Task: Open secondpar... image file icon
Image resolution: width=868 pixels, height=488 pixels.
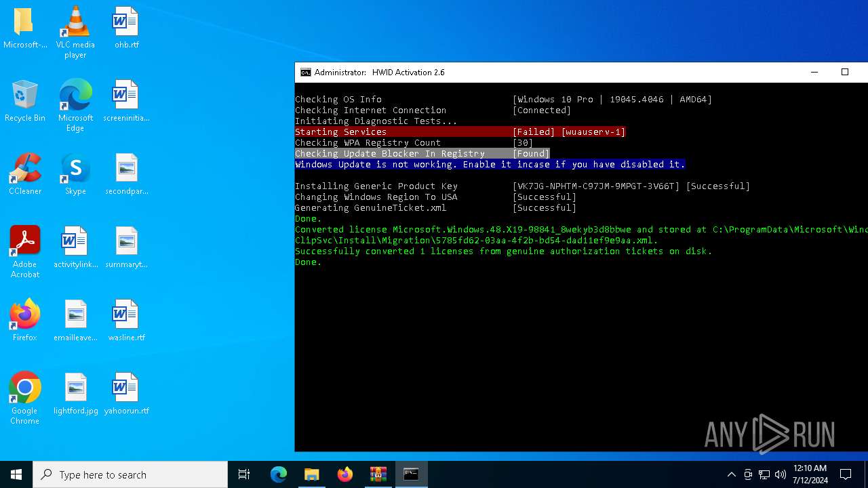Action: point(126,174)
